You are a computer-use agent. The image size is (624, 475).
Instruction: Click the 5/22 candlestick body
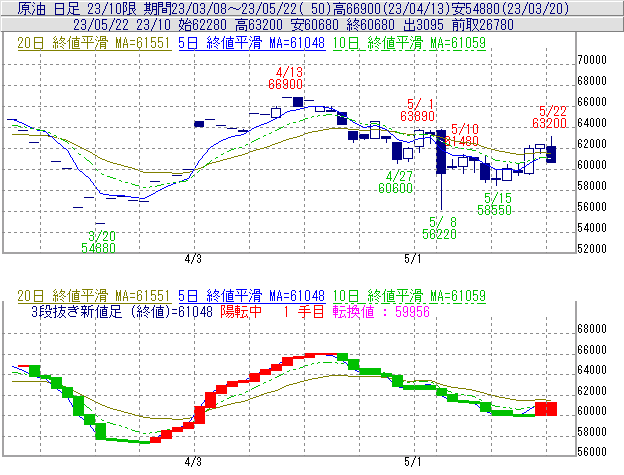point(551,154)
